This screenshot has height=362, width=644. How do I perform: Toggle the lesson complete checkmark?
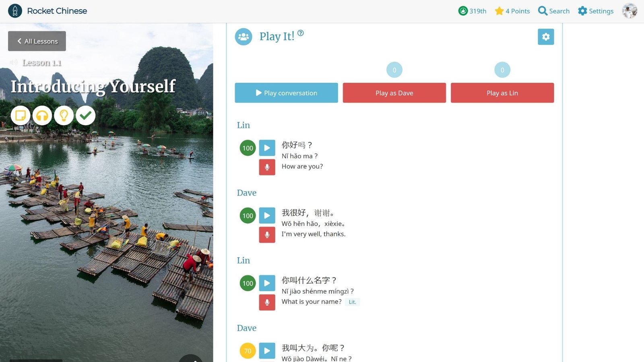pyautogui.click(x=85, y=115)
